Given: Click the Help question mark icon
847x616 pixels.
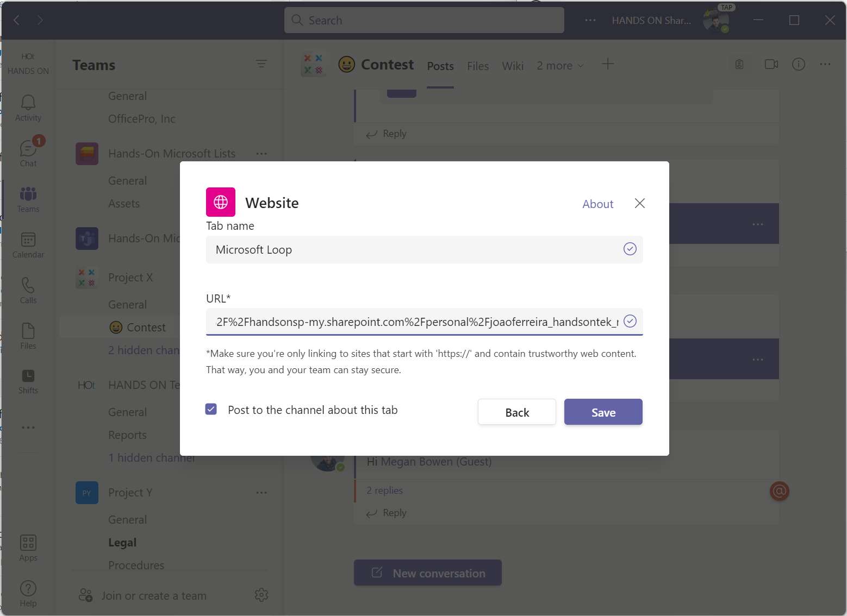Looking at the screenshot, I should click(x=28, y=593).
